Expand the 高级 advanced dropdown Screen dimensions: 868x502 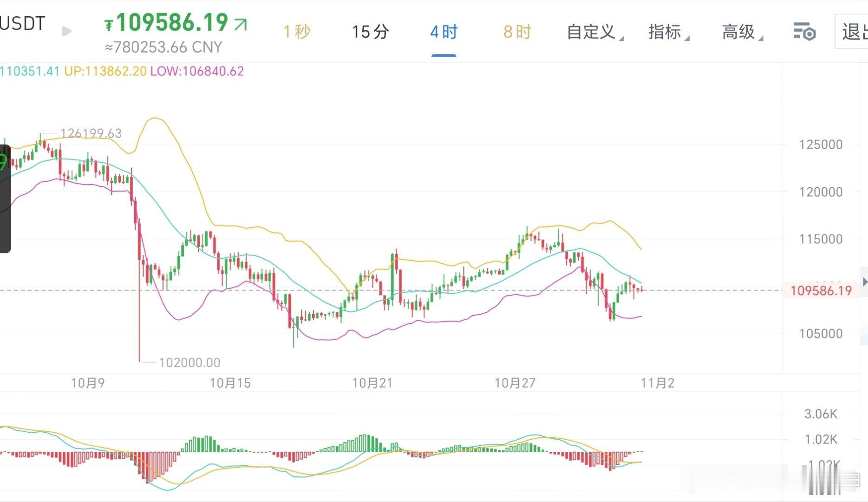[737, 31]
